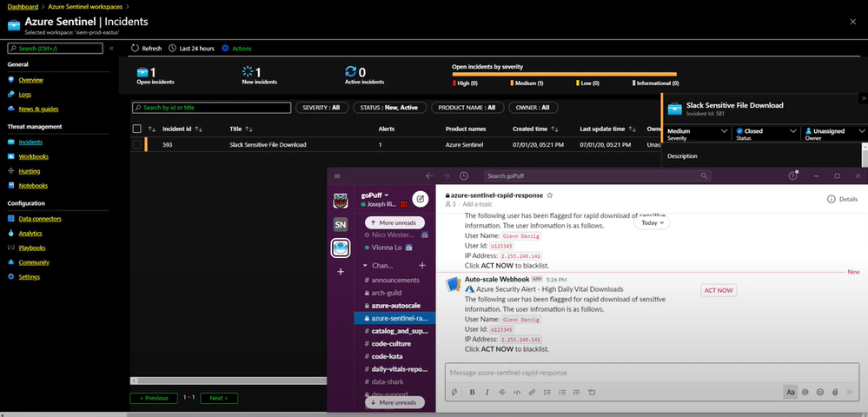Screen dimensions: 868x417
Task: Toggle strikethrough formatting in Slack composer
Action: (502, 392)
